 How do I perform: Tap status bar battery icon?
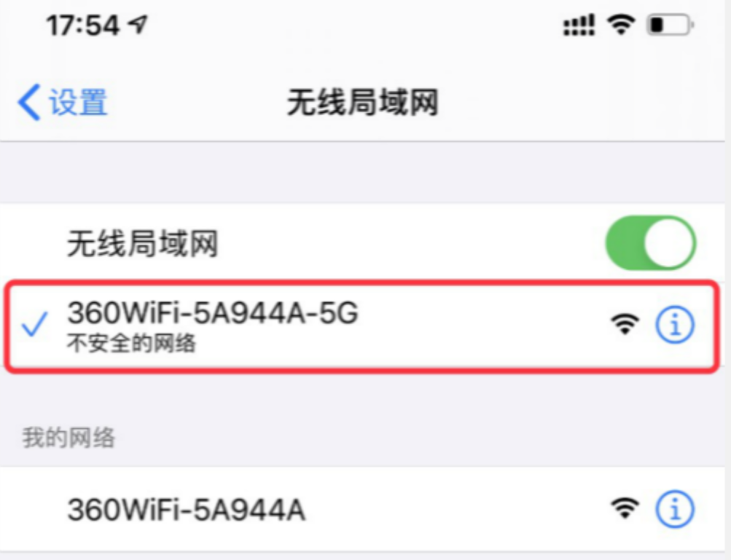[670, 25]
